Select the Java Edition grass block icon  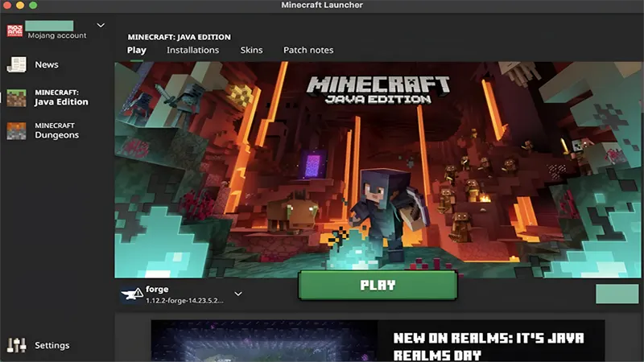click(x=16, y=97)
